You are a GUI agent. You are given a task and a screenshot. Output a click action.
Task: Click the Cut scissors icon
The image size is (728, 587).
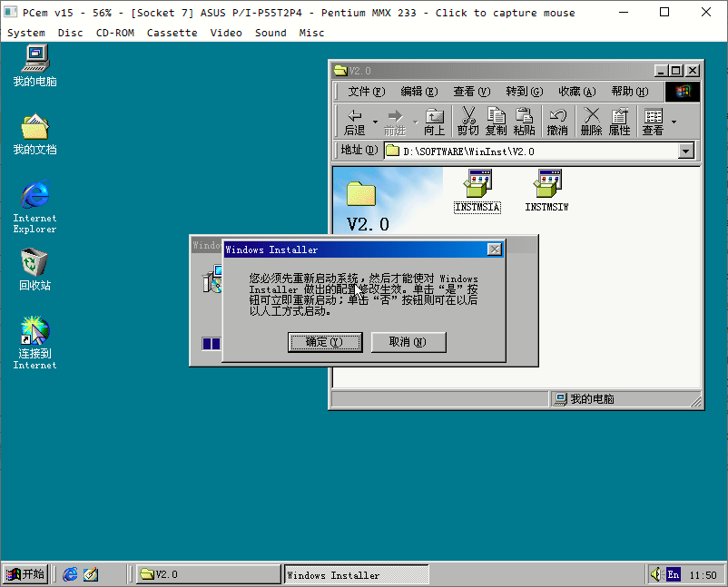(x=468, y=122)
